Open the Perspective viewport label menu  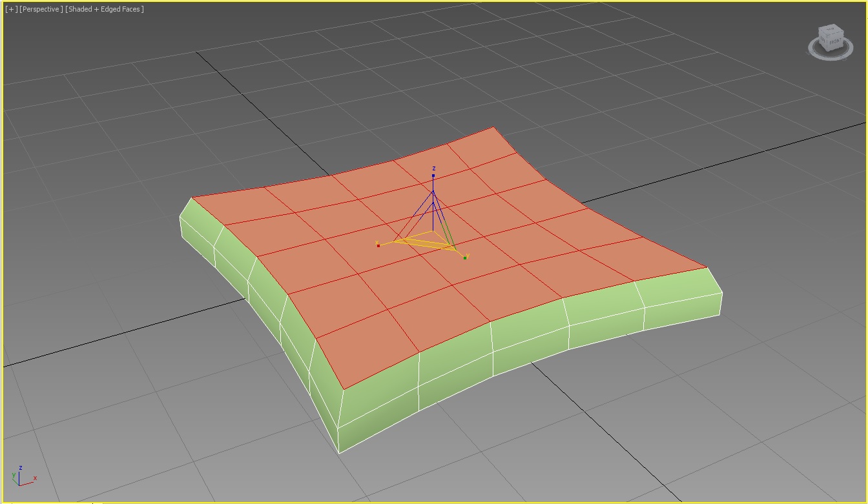tap(41, 9)
